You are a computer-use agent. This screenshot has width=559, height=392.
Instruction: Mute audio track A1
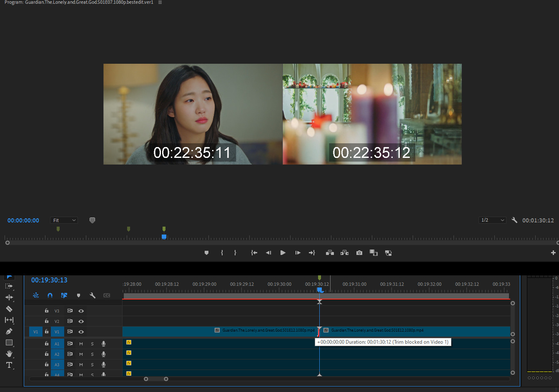click(x=81, y=344)
